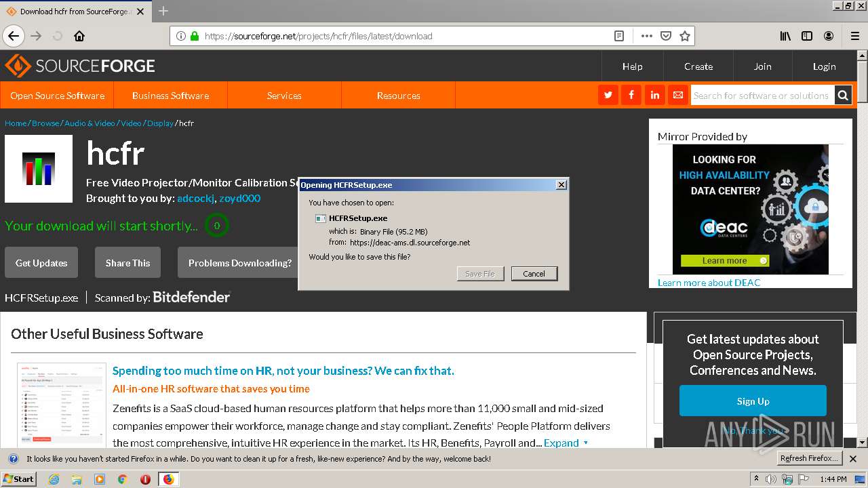Screen dimensions: 868x488
Task: Open Firefox account icon
Action: coord(829,36)
